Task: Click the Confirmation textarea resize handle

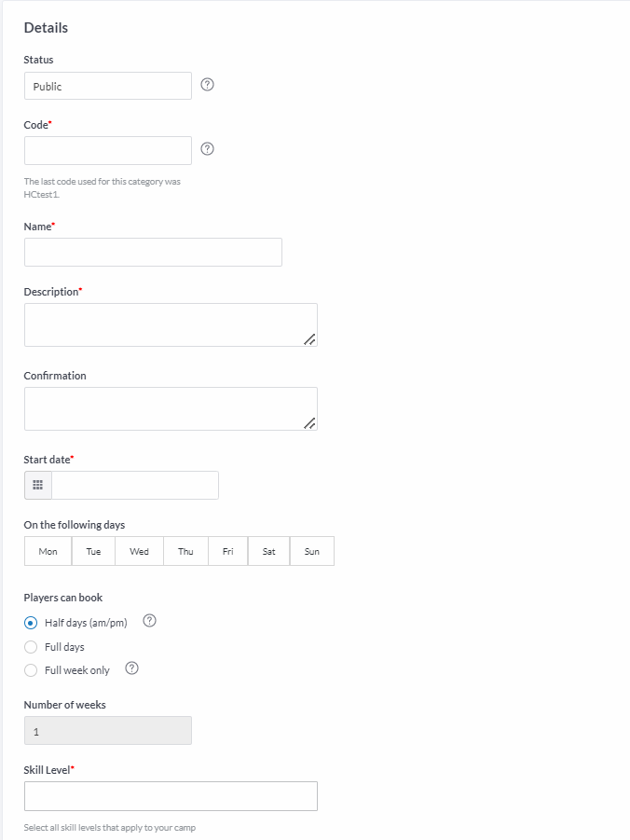Action: (309, 423)
